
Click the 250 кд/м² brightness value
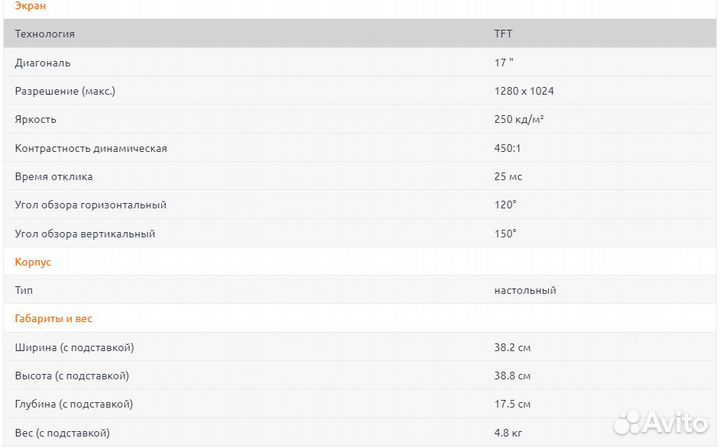coord(519,119)
